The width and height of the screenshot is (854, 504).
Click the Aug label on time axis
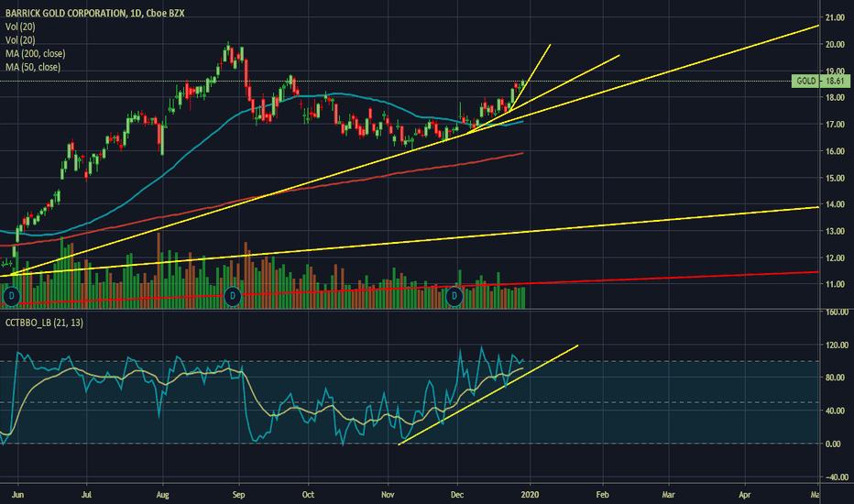pos(162,495)
